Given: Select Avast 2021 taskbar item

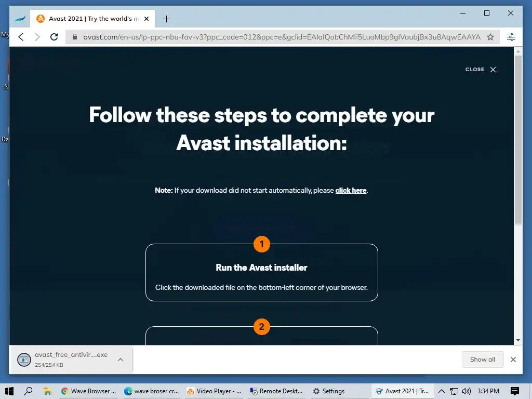Looking at the screenshot, I should tap(403, 391).
